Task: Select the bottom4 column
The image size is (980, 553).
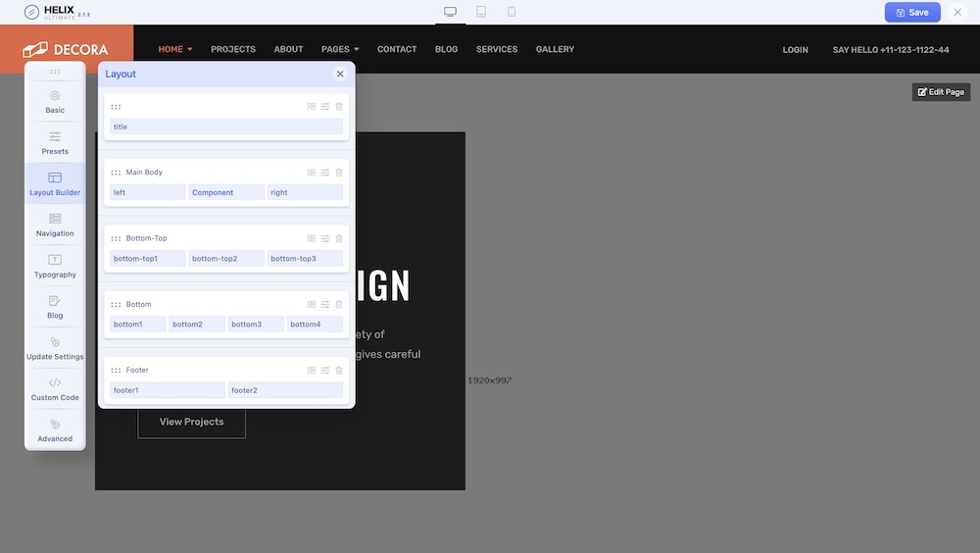Action: tap(315, 324)
